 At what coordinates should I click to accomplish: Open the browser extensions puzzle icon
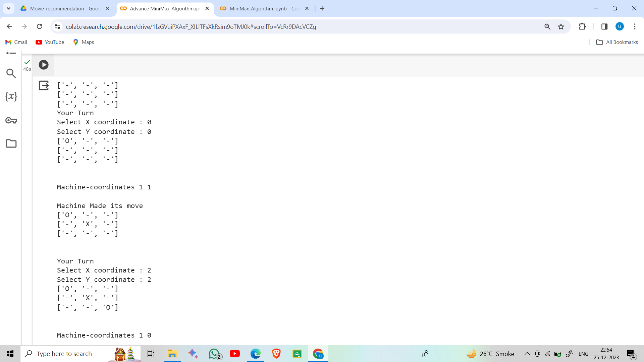(x=582, y=26)
